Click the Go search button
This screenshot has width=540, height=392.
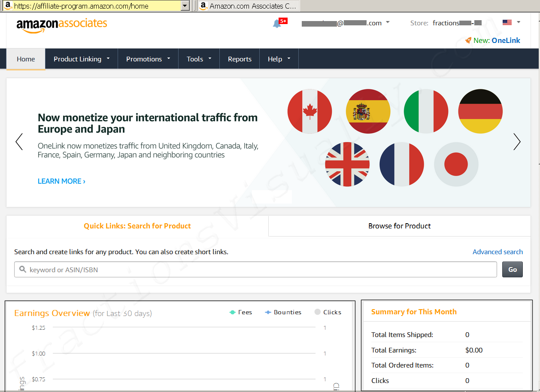pos(513,270)
